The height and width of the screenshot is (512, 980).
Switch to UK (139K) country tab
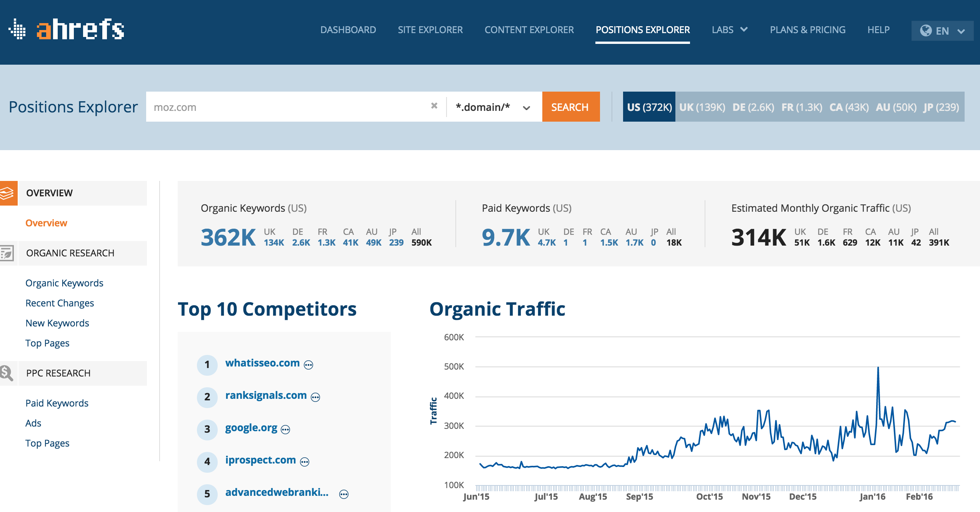point(702,107)
